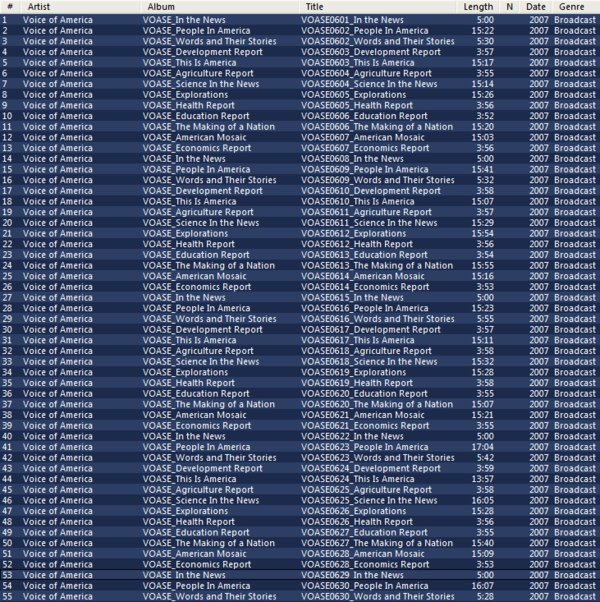Click Voice of America artist in row 1

point(58,20)
